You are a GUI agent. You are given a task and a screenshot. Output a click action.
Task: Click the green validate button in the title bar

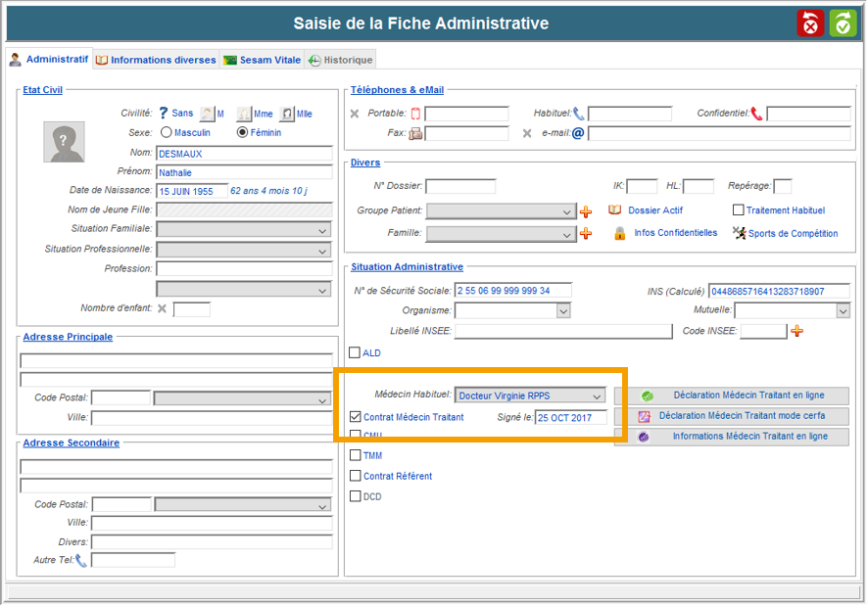point(844,23)
